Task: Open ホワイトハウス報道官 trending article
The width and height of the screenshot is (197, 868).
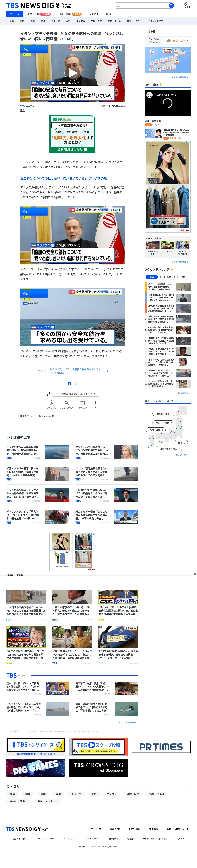Action: click(107, 452)
